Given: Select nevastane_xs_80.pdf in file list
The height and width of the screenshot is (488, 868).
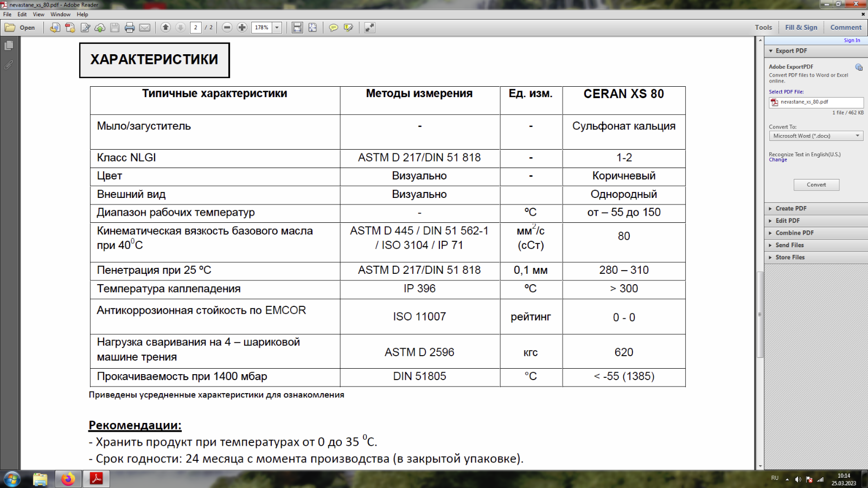Looking at the screenshot, I should coord(816,102).
